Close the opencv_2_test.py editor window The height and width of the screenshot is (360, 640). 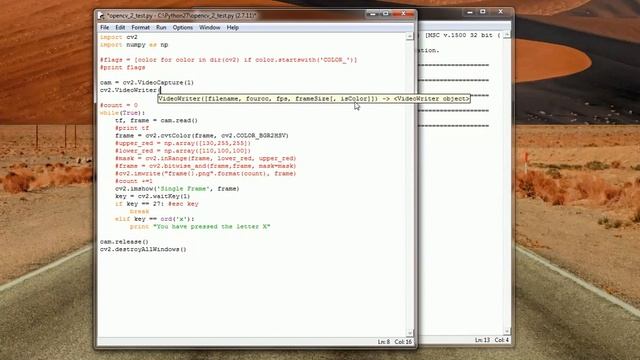point(403,14)
